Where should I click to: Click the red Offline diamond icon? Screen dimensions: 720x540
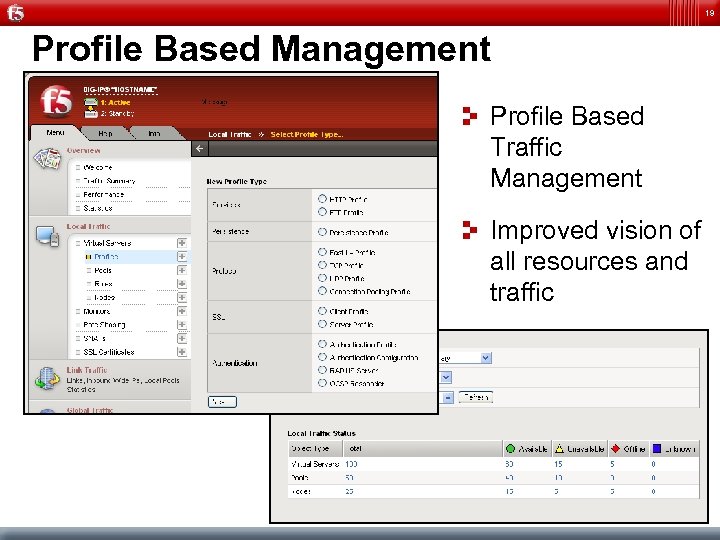[x=616, y=448]
